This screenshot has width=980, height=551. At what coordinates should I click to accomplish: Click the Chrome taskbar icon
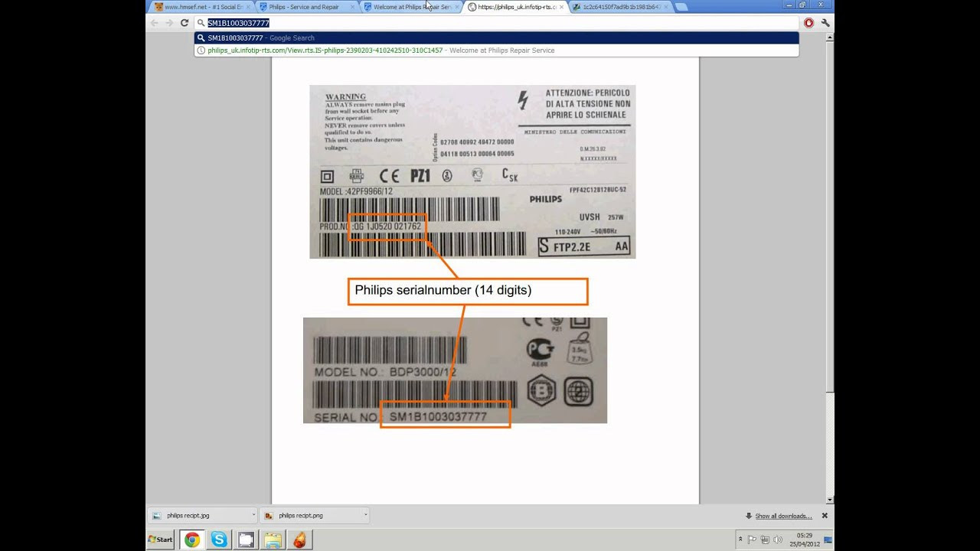click(x=192, y=540)
